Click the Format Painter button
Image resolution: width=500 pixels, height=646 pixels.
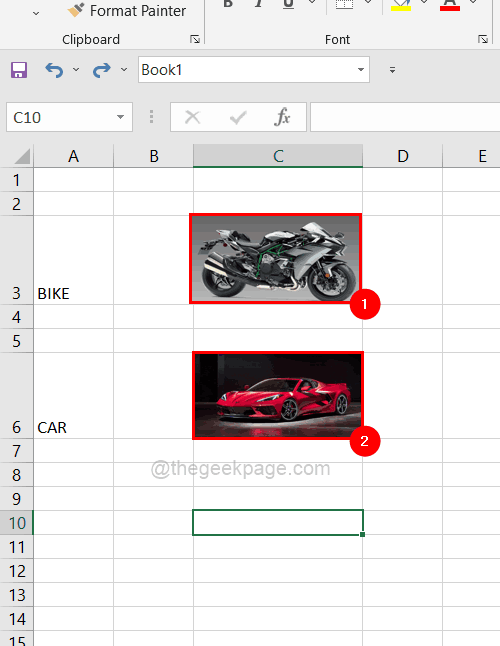pyautogui.click(x=127, y=11)
